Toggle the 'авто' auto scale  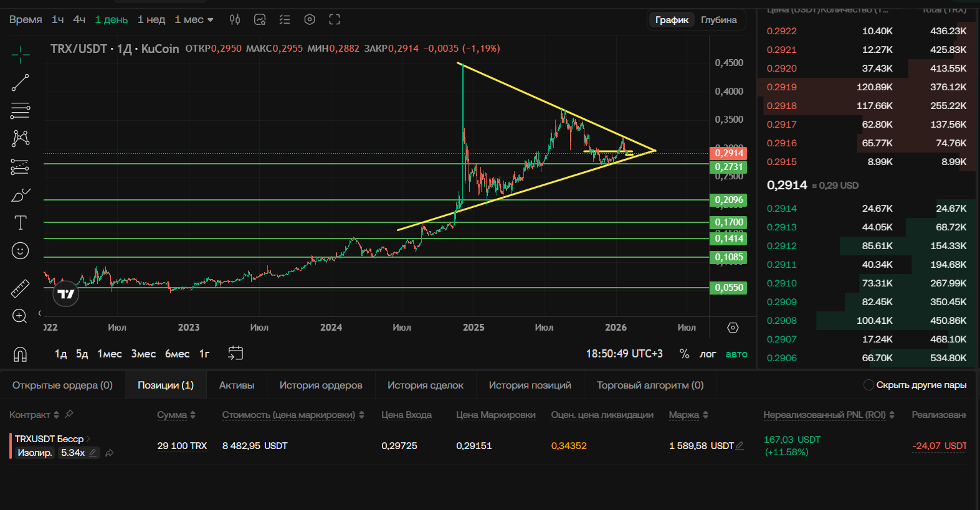(736, 354)
